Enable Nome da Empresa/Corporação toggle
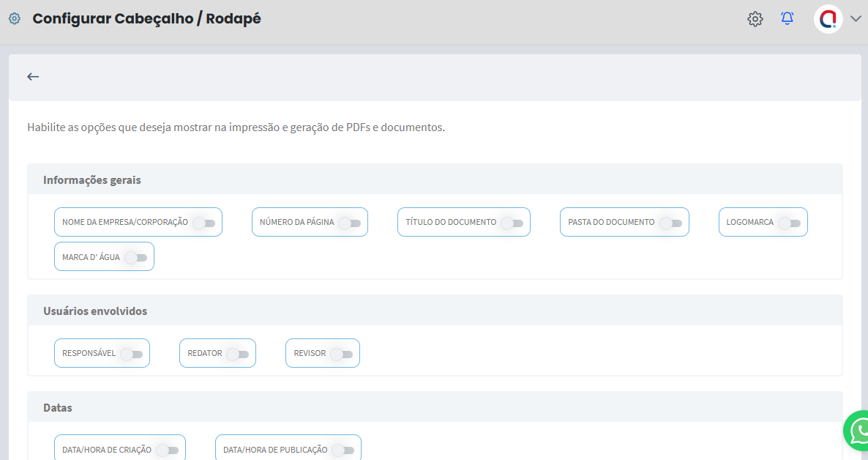Screen dimensions: 868x460 (x=204, y=223)
